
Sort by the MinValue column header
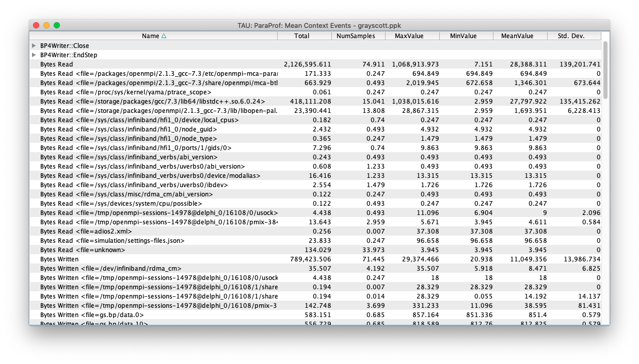point(467,36)
